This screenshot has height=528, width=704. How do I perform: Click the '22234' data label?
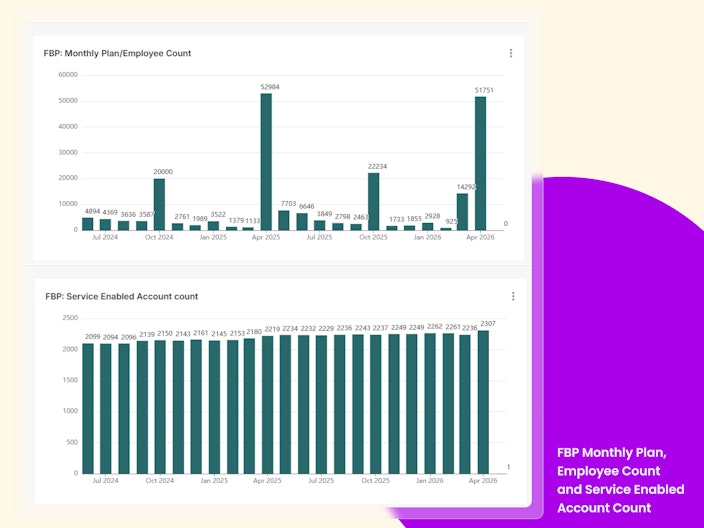click(377, 166)
